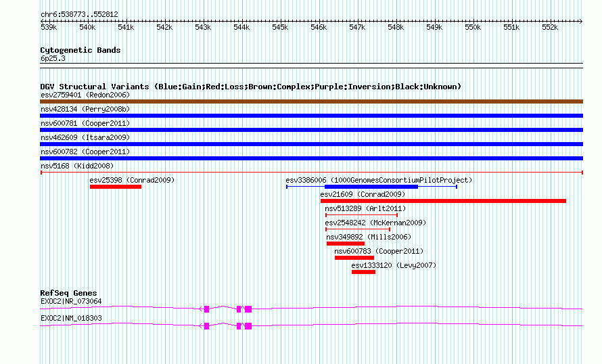The height and width of the screenshot is (364, 602).
Task: Open variant nsv462609 (Itsara2009) label
Action: click(85, 137)
